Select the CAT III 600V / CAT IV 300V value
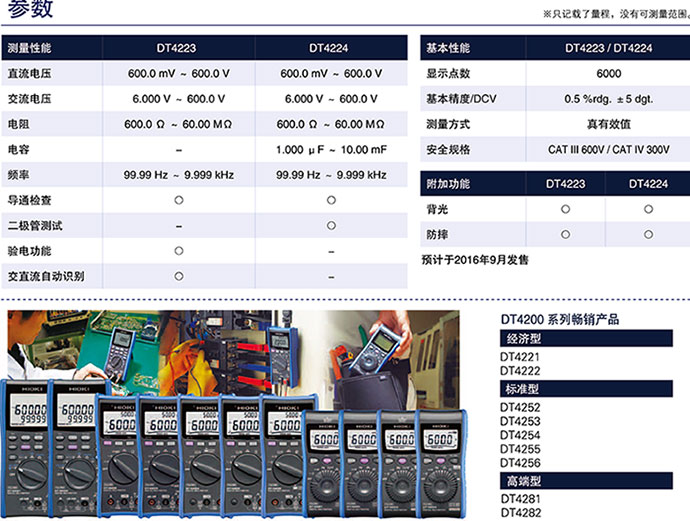Image resolution: width=690 pixels, height=521 pixels. click(x=609, y=150)
